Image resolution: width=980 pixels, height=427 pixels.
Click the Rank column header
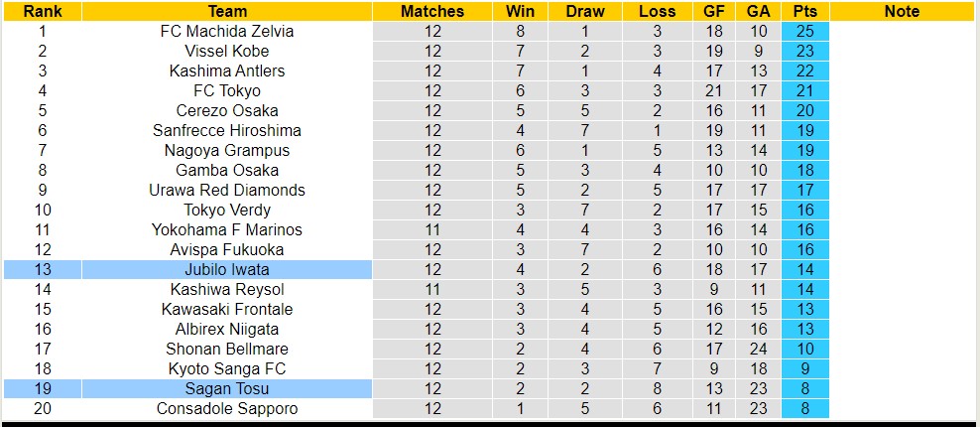point(42,12)
